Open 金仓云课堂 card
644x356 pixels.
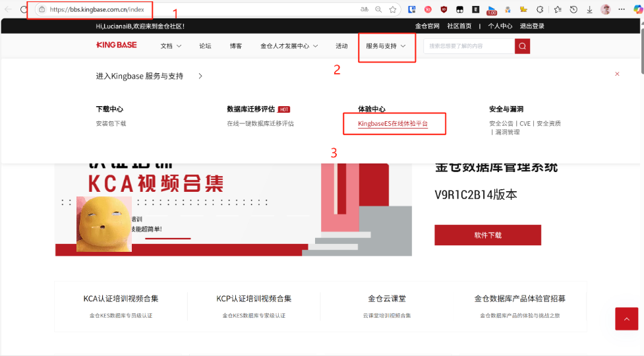point(387,307)
